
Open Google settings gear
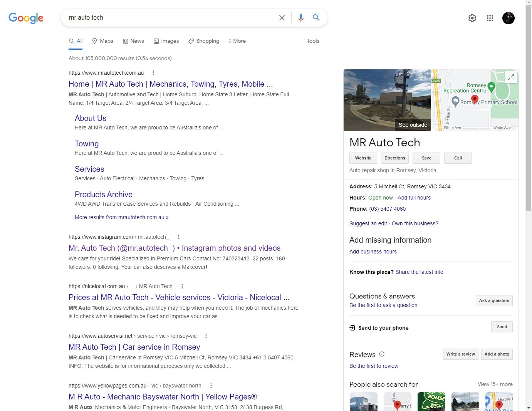pos(472,18)
